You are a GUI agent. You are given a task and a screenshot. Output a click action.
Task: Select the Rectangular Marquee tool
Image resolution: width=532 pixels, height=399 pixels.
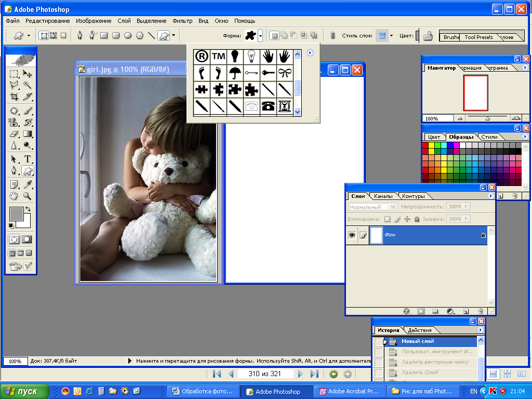14,74
